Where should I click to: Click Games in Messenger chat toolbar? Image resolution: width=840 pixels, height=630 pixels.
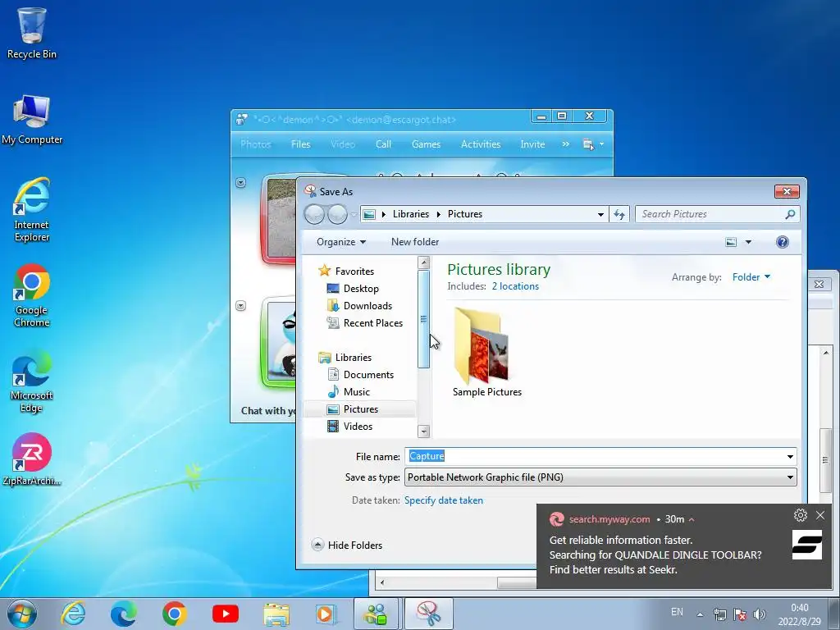pyautogui.click(x=426, y=144)
